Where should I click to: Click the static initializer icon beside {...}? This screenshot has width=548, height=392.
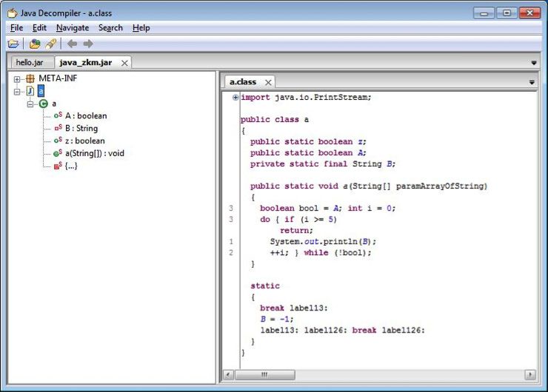coord(58,166)
